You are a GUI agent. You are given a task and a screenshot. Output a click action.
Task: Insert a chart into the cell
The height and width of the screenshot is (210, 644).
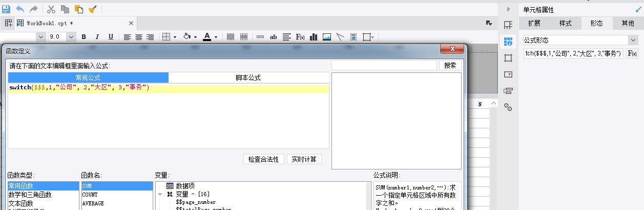pyautogui.click(x=314, y=37)
